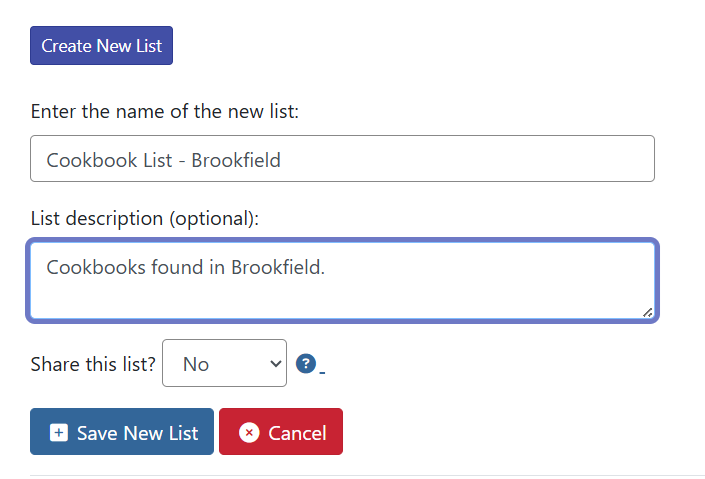Cancel creating the new list

pos(281,432)
